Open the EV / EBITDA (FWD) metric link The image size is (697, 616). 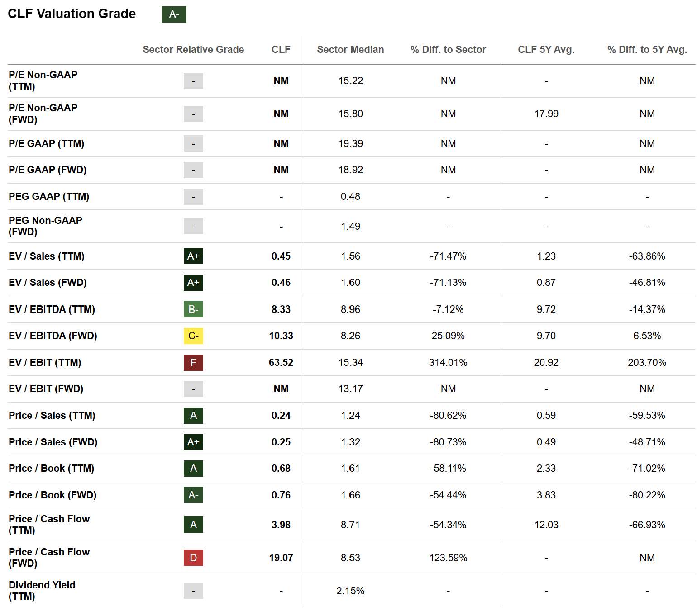coord(53,336)
